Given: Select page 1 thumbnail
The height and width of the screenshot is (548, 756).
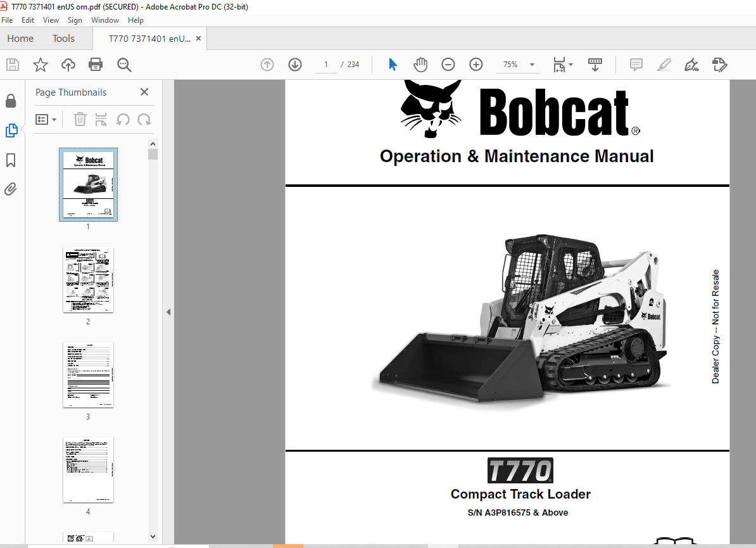Looking at the screenshot, I should point(88,185).
